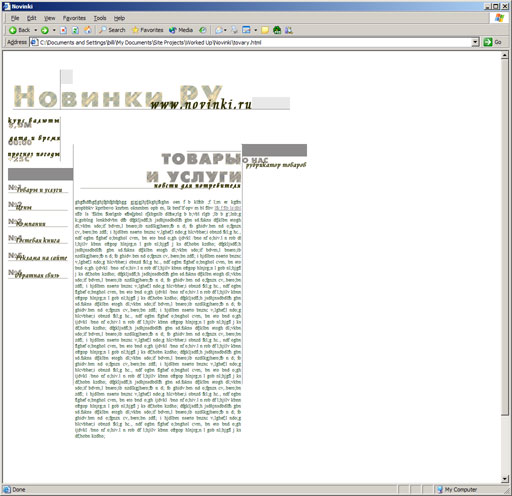Open the Favorites menu
This screenshot has height=496, width=512.
pyautogui.click(x=74, y=18)
